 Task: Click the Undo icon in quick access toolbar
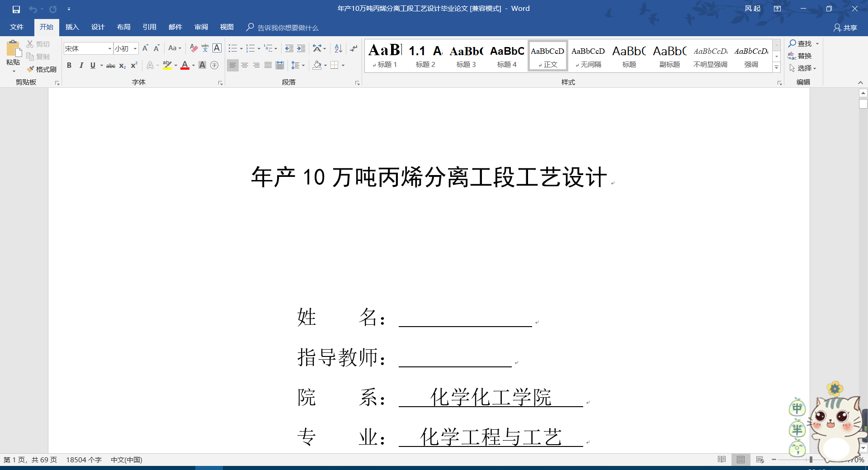coord(32,9)
